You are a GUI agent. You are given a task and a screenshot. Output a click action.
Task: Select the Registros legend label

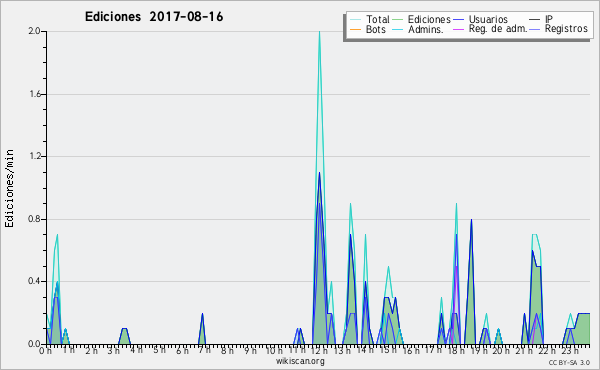pyautogui.click(x=566, y=29)
